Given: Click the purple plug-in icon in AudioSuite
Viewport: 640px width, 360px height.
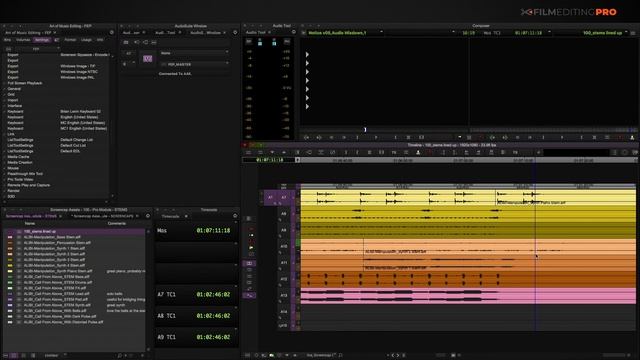Looking at the screenshot, I should (147, 59).
